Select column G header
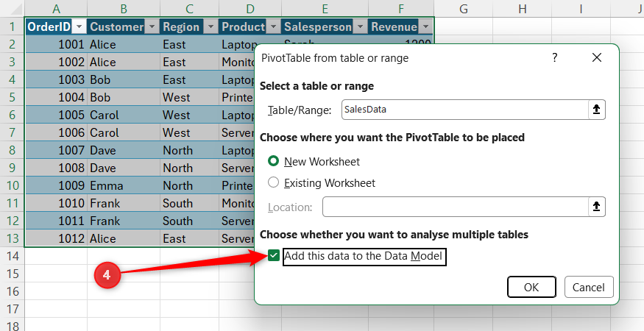Screen dimensions: 644x331 coord(463,8)
